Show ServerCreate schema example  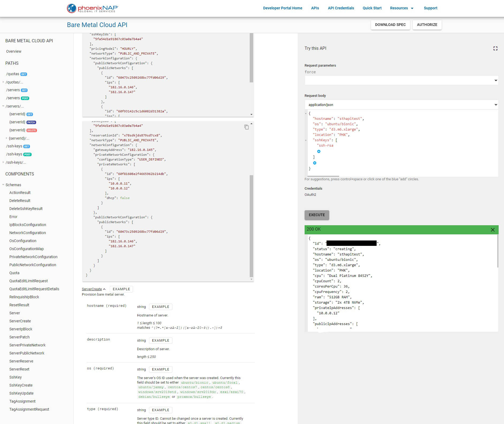(121, 289)
